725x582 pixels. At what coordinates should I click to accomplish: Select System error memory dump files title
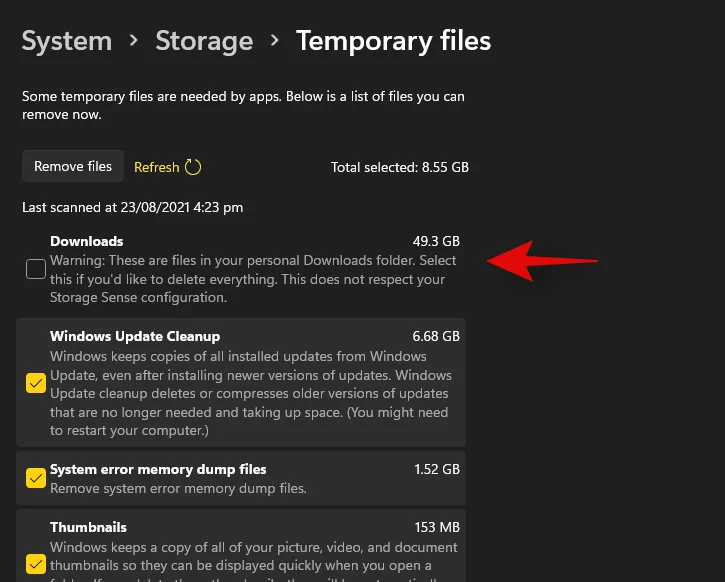[158, 469]
